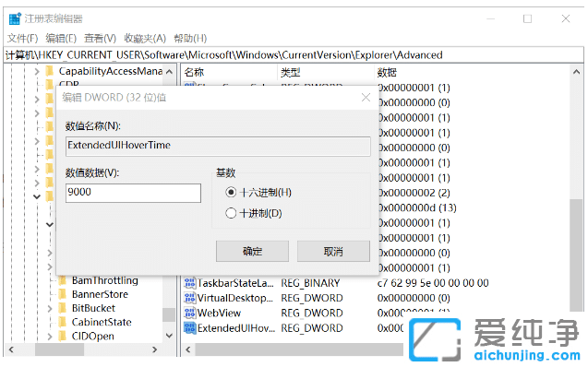Click the REG_BINARY type cell

click(310, 283)
